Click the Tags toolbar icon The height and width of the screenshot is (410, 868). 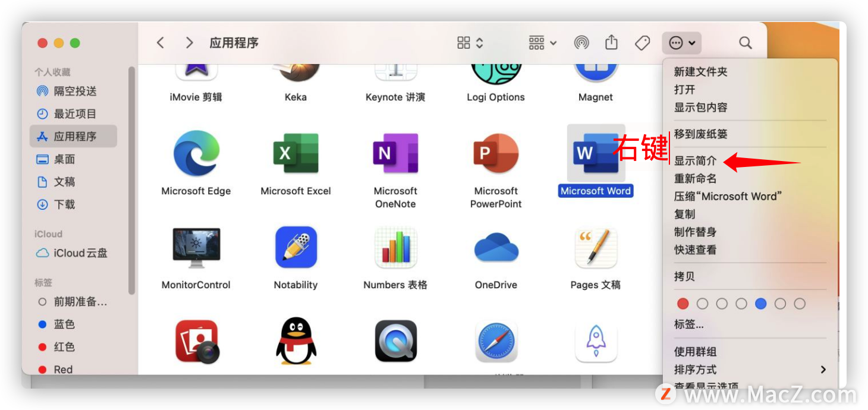click(642, 43)
